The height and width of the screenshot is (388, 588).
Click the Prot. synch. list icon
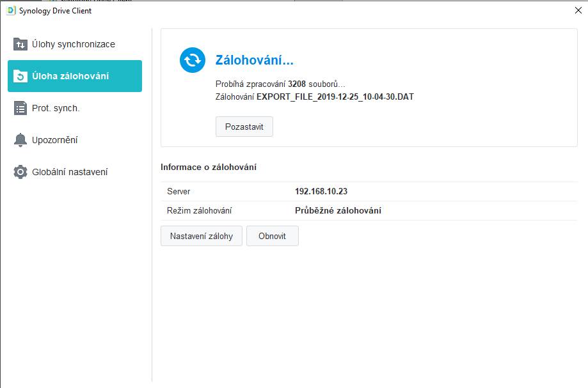[20, 108]
